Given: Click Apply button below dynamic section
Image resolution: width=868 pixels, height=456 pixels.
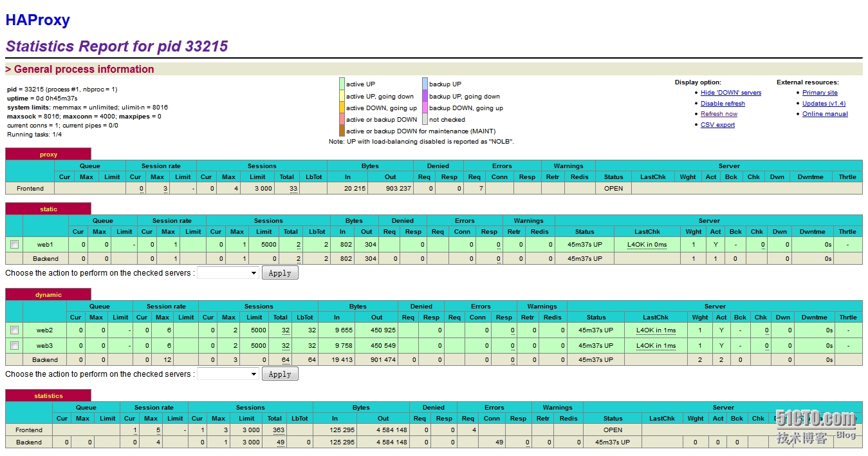Looking at the screenshot, I should [x=280, y=374].
